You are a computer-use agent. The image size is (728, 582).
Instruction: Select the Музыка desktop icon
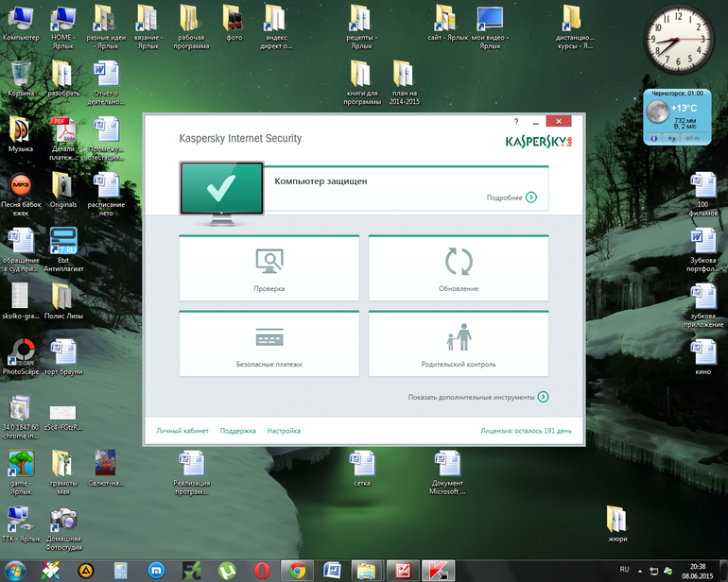21,134
